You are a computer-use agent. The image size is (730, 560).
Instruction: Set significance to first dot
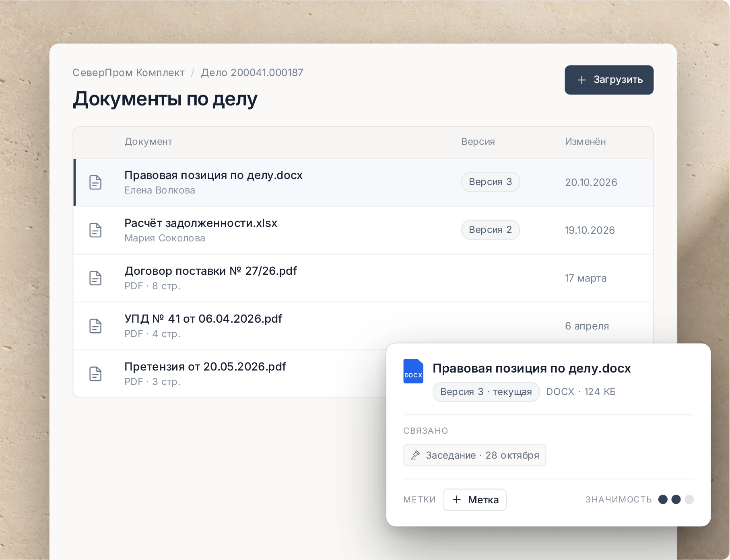pyautogui.click(x=663, y=499)
